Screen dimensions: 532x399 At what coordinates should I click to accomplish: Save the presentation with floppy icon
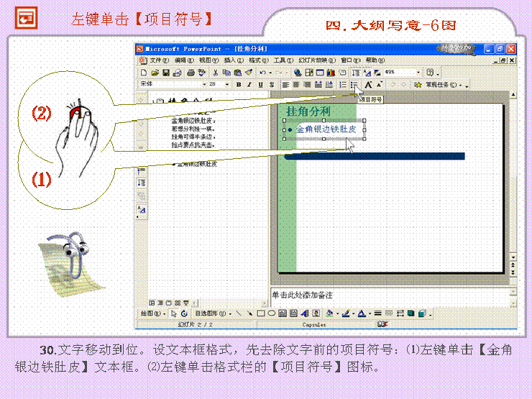(166, 73)
